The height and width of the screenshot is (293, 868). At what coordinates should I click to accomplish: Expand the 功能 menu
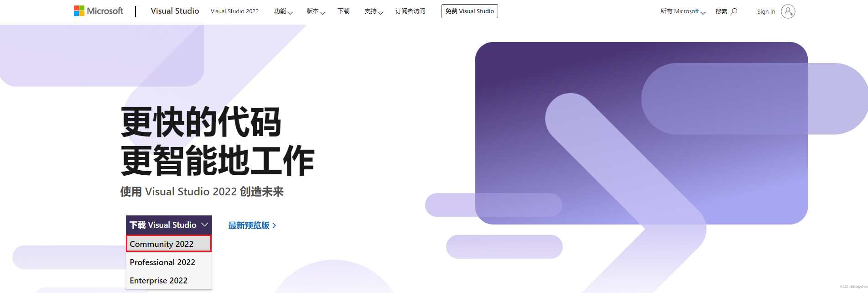coord(283,11)
